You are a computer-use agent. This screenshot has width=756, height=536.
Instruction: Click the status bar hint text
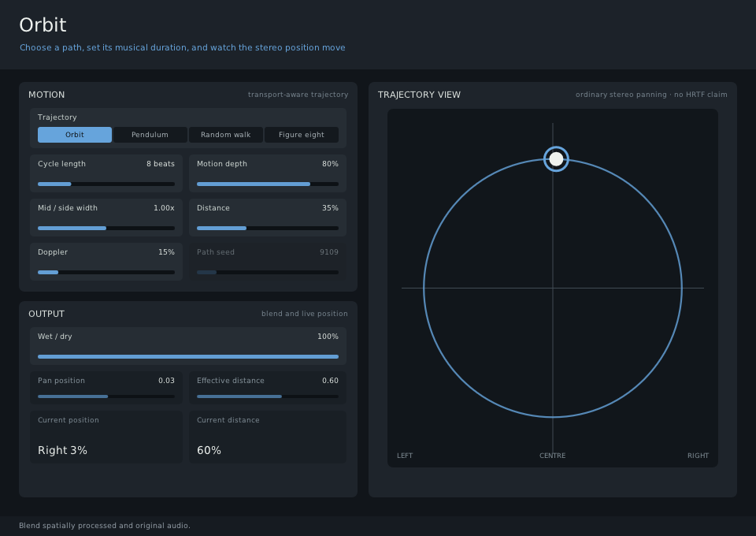pyautogui.click(x=105, y=526)
